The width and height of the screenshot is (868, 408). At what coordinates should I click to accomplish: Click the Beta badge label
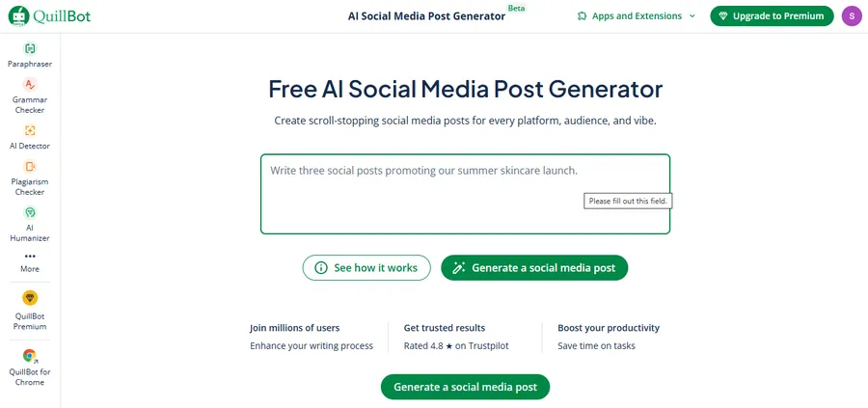pos(518,8)
